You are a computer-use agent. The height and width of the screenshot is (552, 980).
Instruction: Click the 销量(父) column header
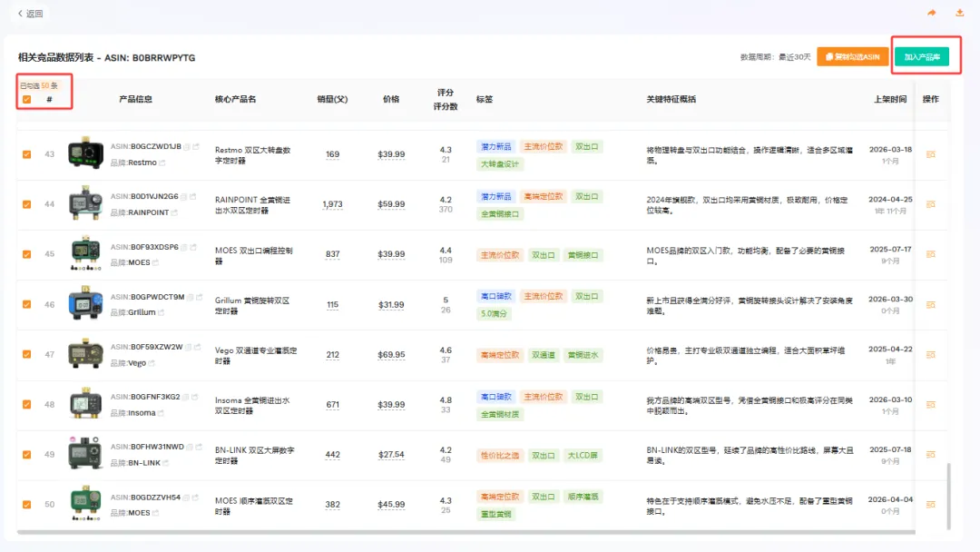332,99
